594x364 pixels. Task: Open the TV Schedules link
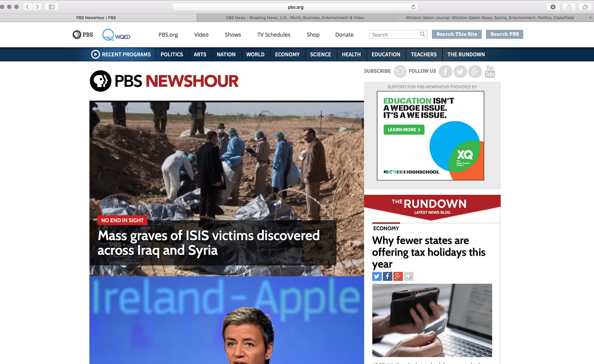[x=274, y=35]
